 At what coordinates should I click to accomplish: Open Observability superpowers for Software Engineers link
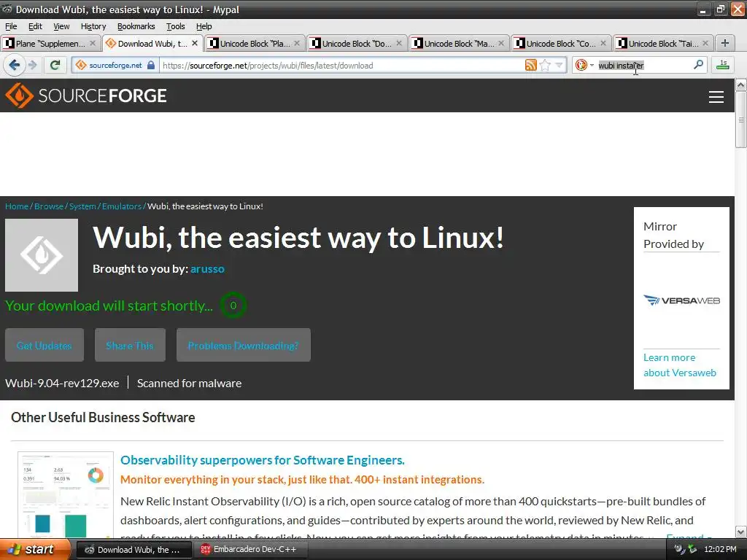tap(263, 460)
